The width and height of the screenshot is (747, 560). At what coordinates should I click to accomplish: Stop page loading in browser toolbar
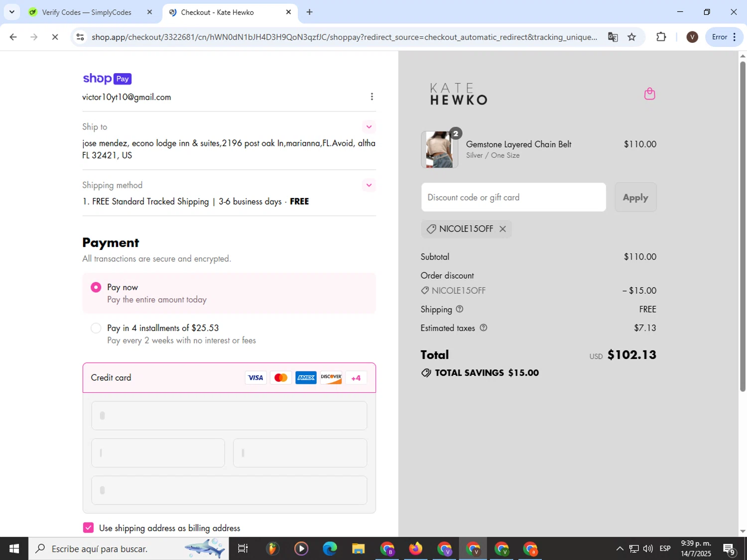click(x=55, y=37)
